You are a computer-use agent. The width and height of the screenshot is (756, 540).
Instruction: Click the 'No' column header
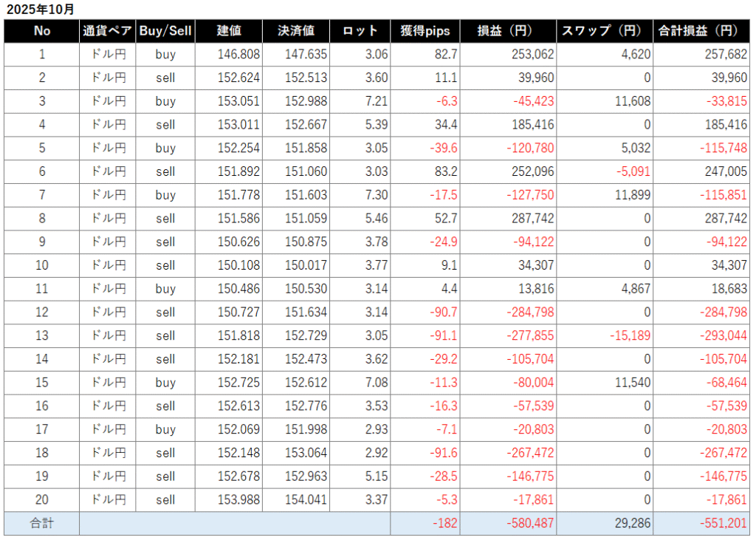point(42,31)
